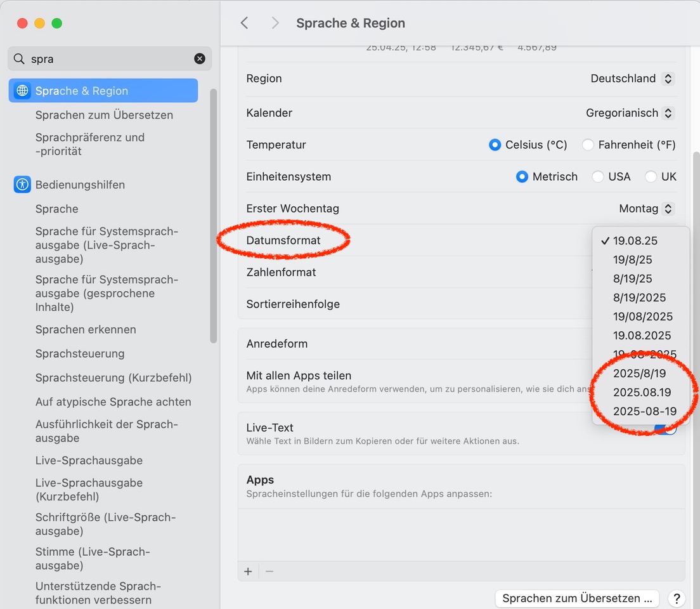Click the plus icon under Apps

[x=248, y=572]
